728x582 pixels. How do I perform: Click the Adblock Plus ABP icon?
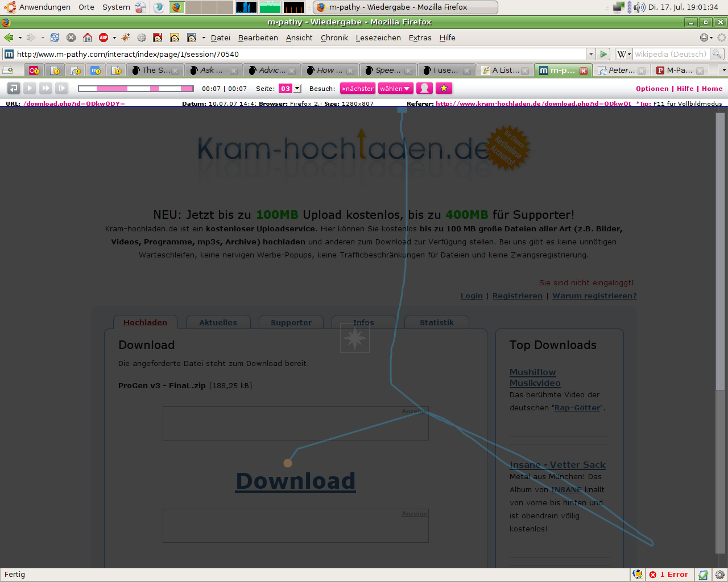104,38
